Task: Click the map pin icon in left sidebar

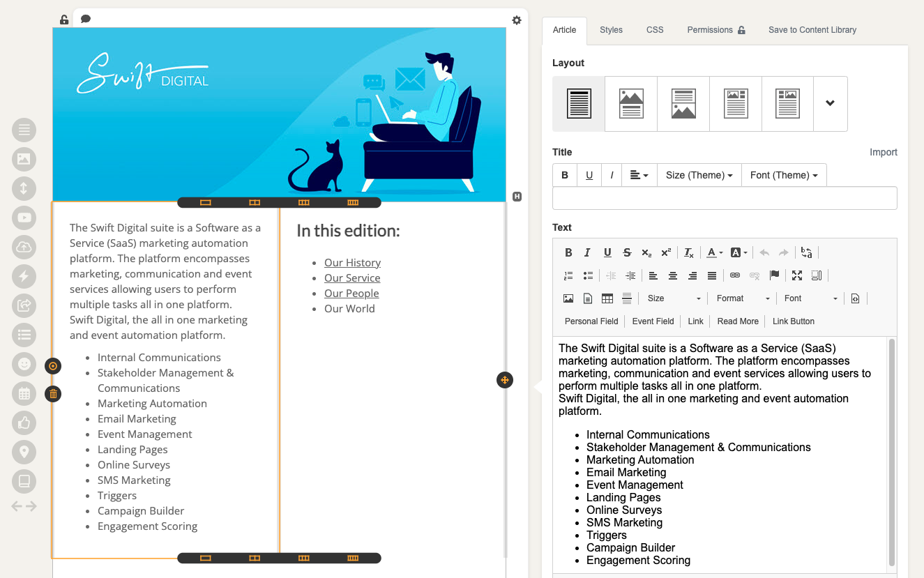Action: [24, 452]
